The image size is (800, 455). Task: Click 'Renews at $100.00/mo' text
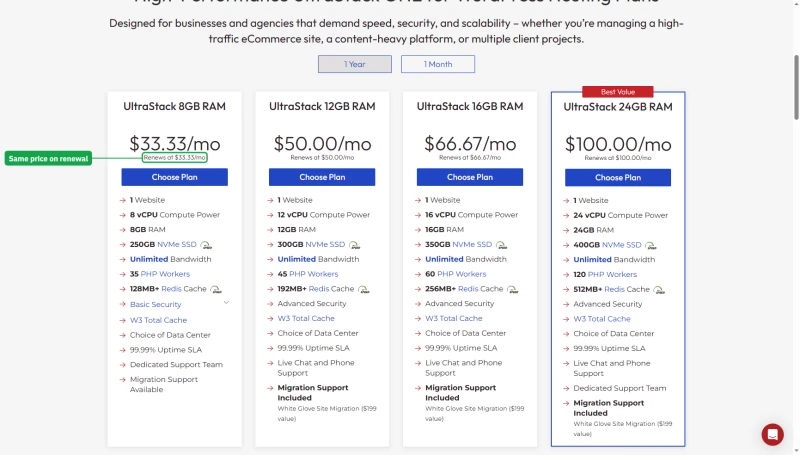pos(618,158)
